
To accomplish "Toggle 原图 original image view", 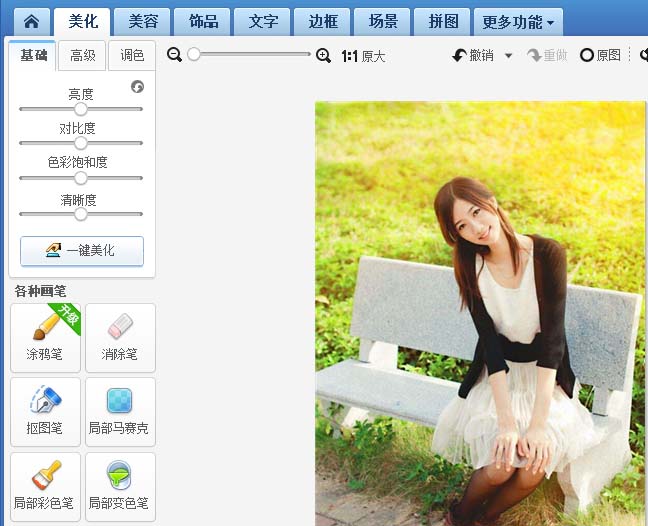I will [x=600, y=55].
